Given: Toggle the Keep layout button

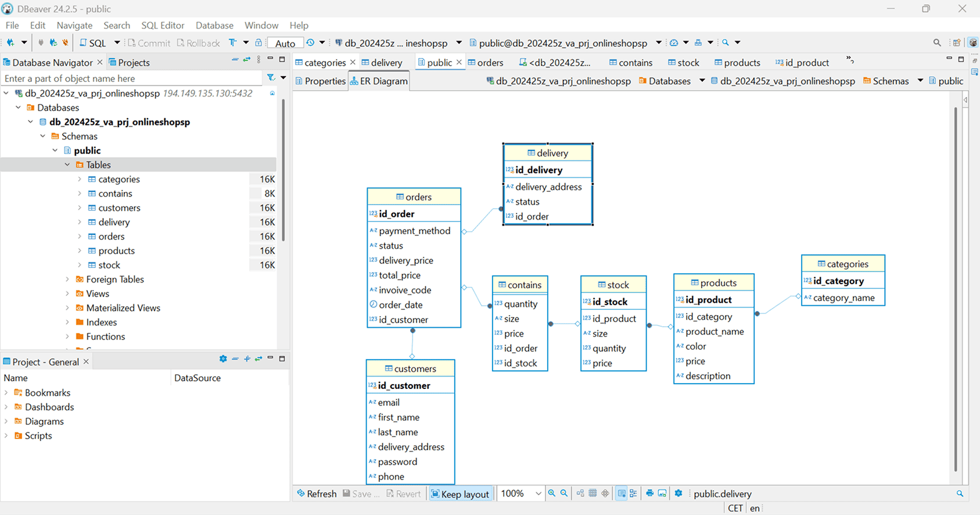Looking at the screenshot, I should click(x=460, y=494).
